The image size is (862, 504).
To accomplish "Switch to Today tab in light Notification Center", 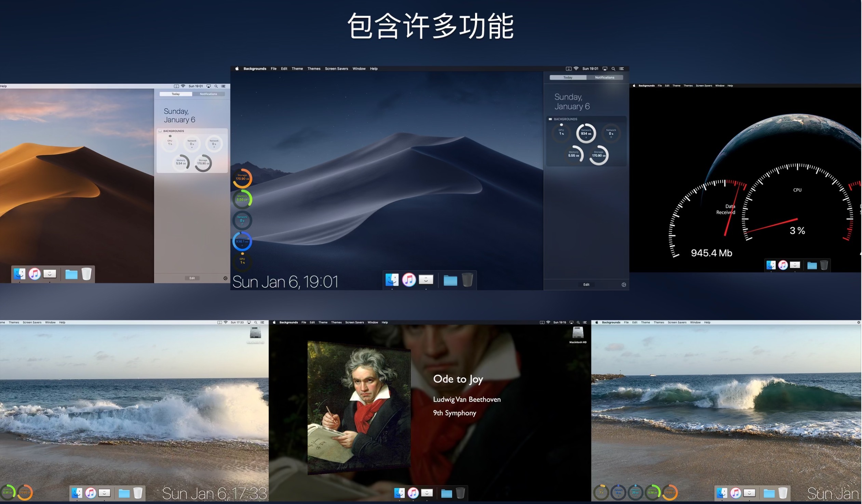I will click(x=175, y=94).
